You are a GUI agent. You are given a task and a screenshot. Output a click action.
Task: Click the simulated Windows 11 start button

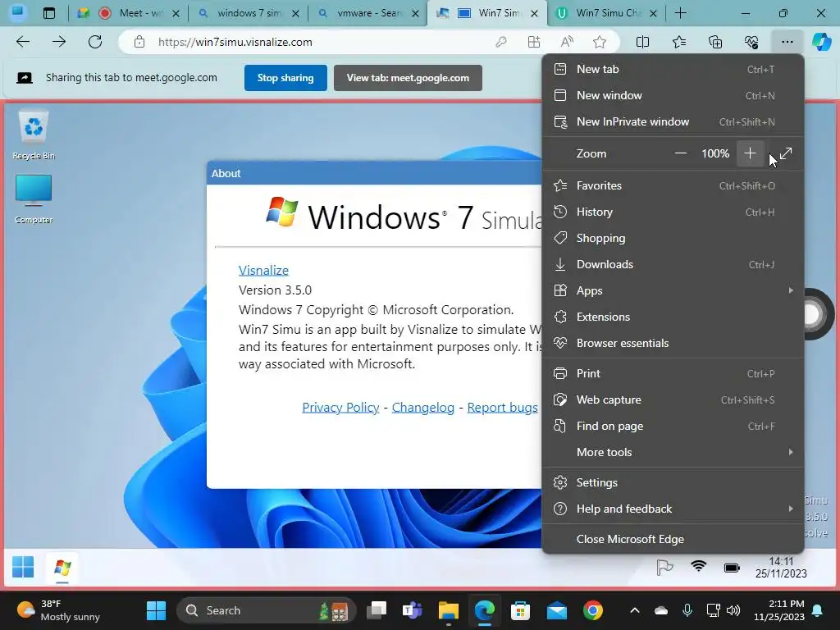click(23, 567)
